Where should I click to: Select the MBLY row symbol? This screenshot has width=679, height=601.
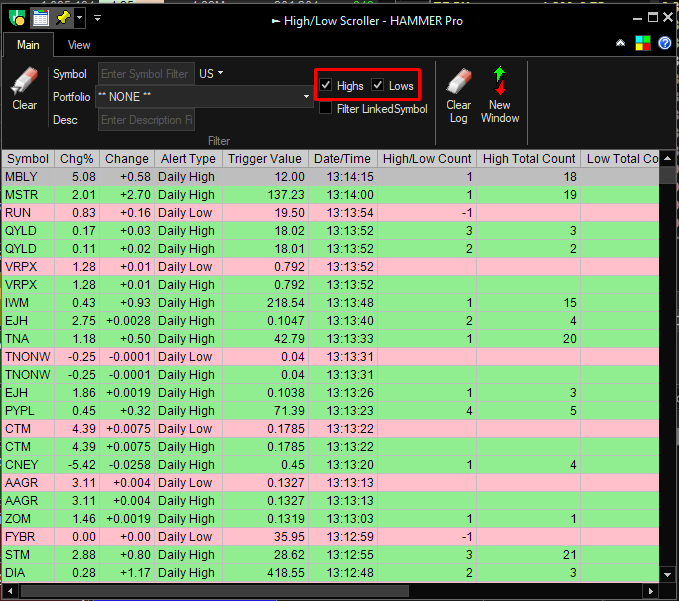28,177
